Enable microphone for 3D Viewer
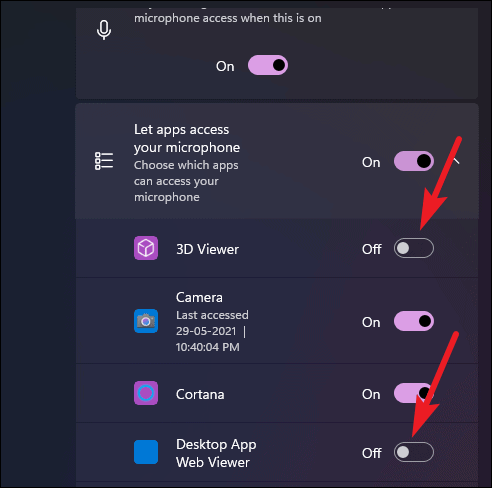 click(x=414, y=248)
